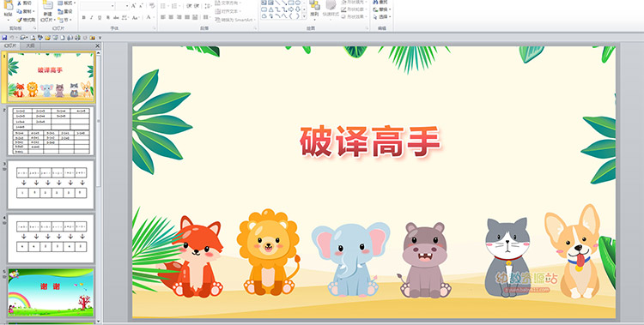The height and width of the screenshot is (325, 644).
Task: Click the Replace (替换) button
Action: 382,9
